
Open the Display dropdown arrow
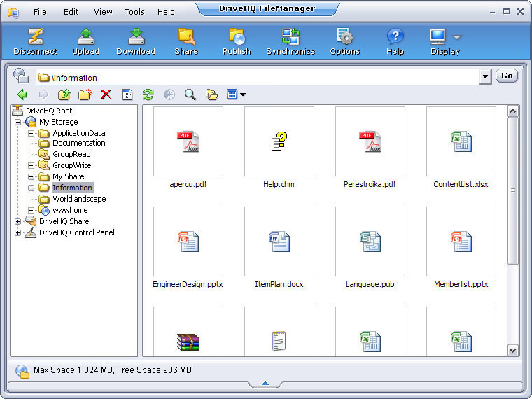coord(457,37)
